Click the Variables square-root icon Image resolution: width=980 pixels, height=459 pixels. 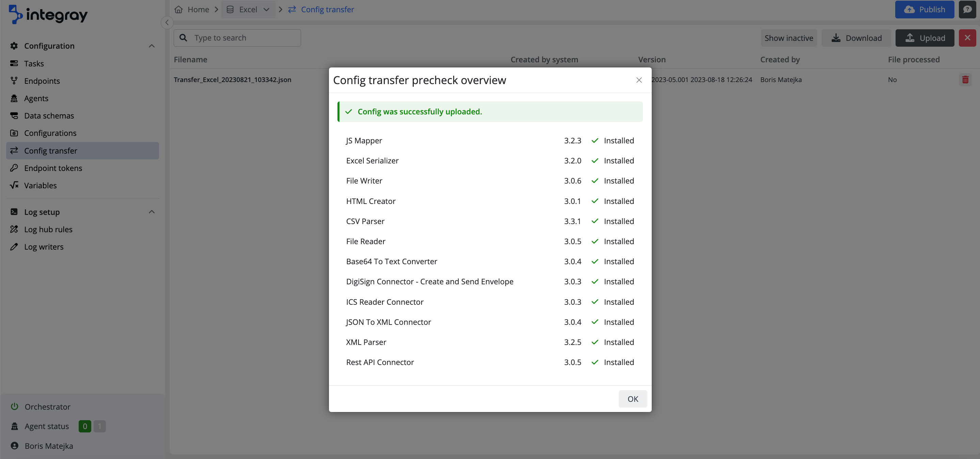[14, 186]
